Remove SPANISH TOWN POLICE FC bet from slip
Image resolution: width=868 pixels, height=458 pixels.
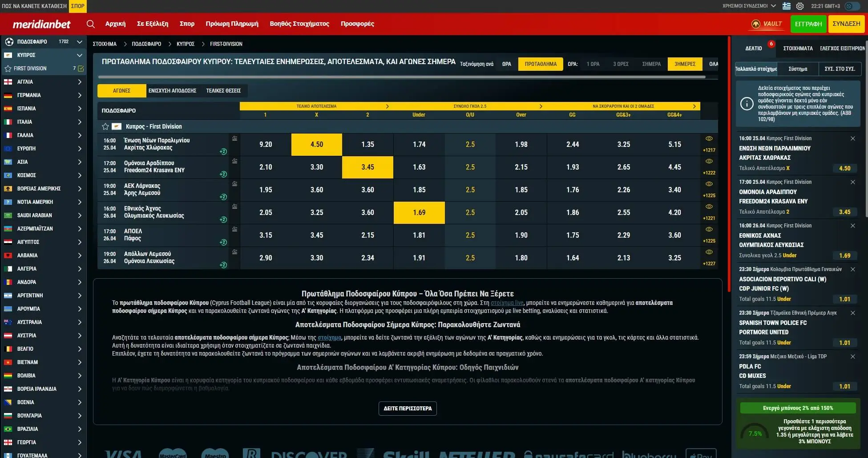pyautogui.click(x=853, y=313)
